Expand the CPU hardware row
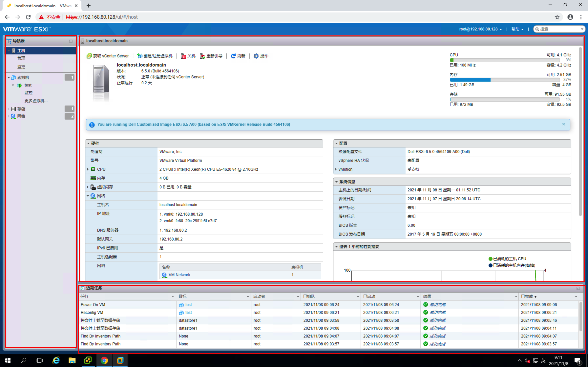The height and width of the screenshot is (367, 588). (x=88, y=169)
